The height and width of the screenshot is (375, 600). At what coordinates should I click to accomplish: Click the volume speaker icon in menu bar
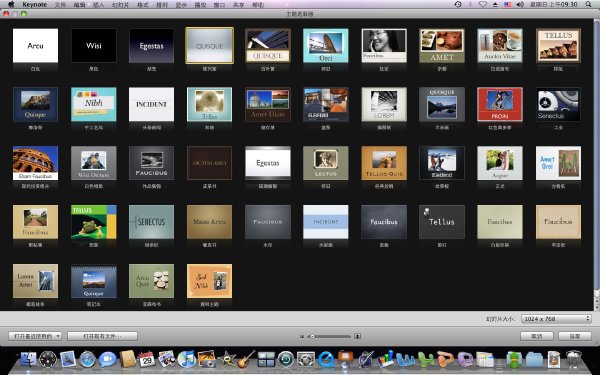[x=520, y=5]
